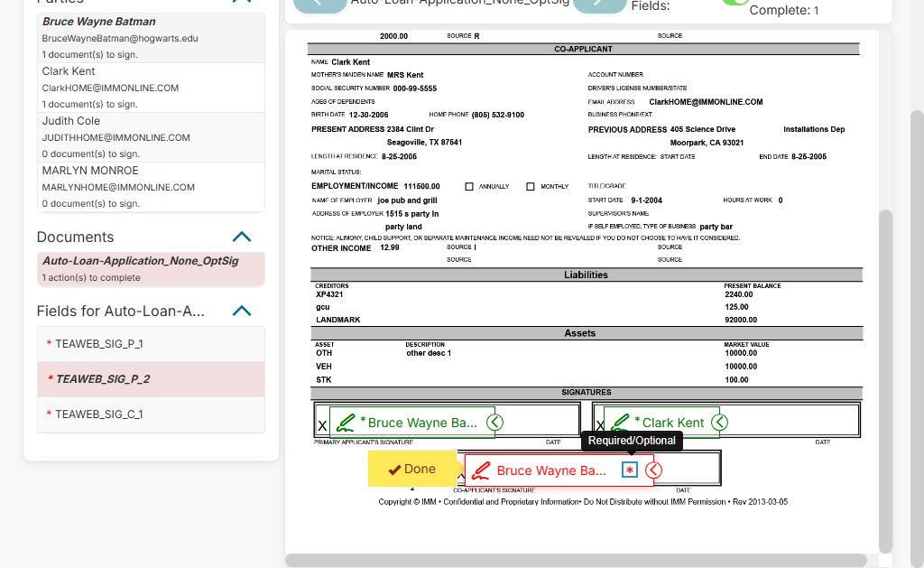Viewport: 924px width, 568px height.
Task: Select field TEAWEB_SIG_P_1
Action: (151, 344)
